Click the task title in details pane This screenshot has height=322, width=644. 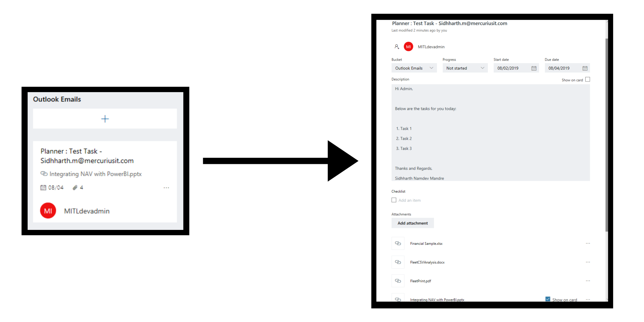[x=450, y=24]
